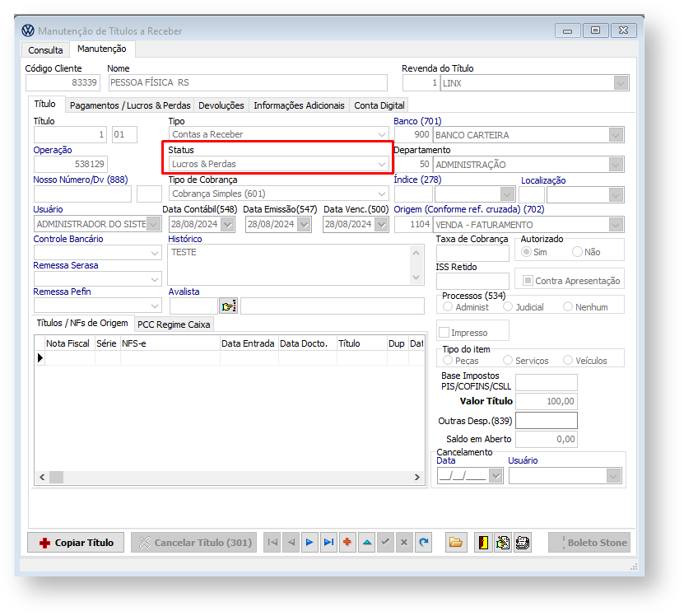Click the Copiar Título button

tap(76, 542)
